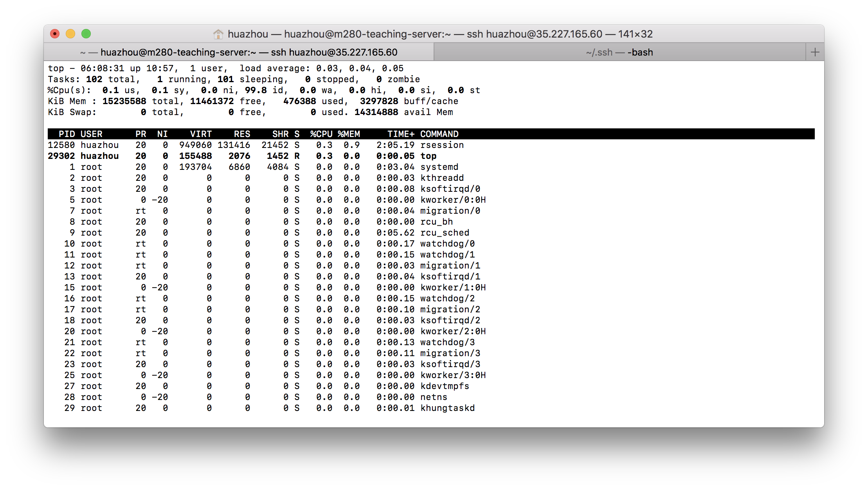Click the KiB Mem total value
This screenshot has height=490, width=868.
[x=124, y=101]
